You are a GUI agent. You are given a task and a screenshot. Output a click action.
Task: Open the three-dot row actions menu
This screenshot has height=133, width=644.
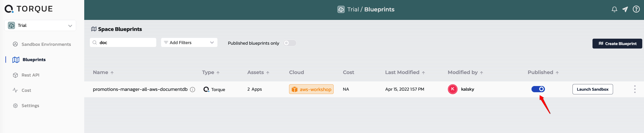tap(635, 89)
